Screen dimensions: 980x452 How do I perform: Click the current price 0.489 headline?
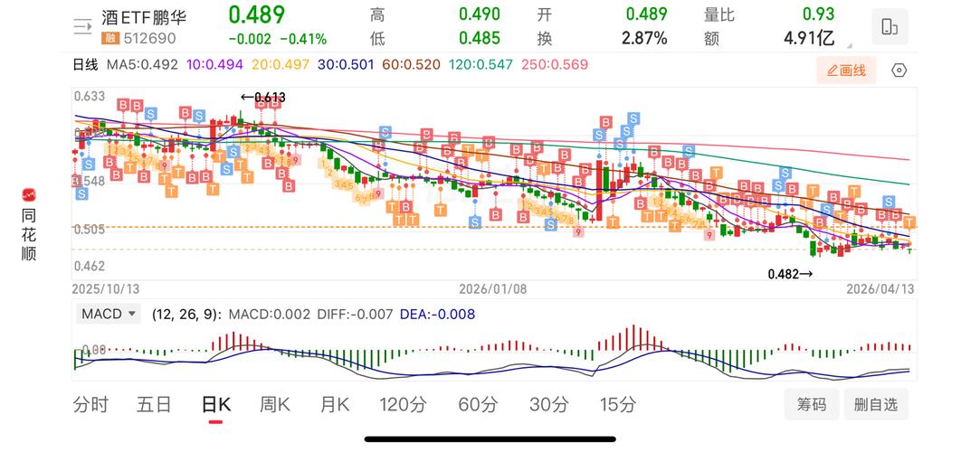(256, 14)
